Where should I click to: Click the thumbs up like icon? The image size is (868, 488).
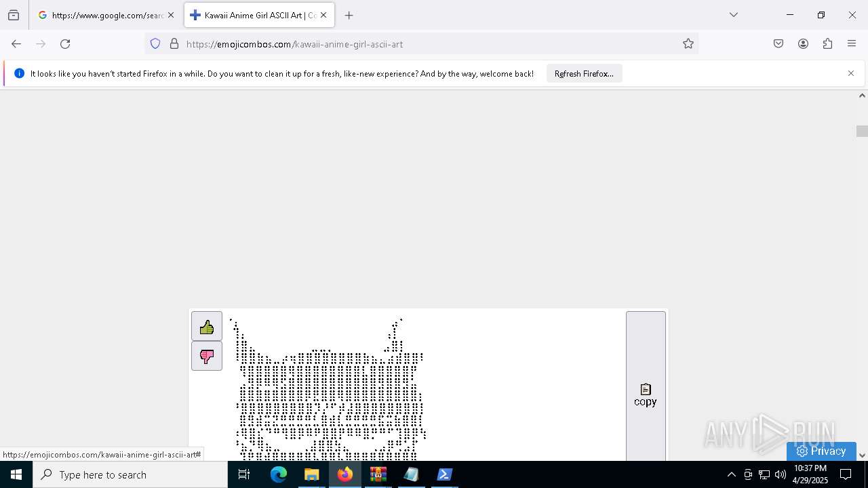(x=207, y=327)
